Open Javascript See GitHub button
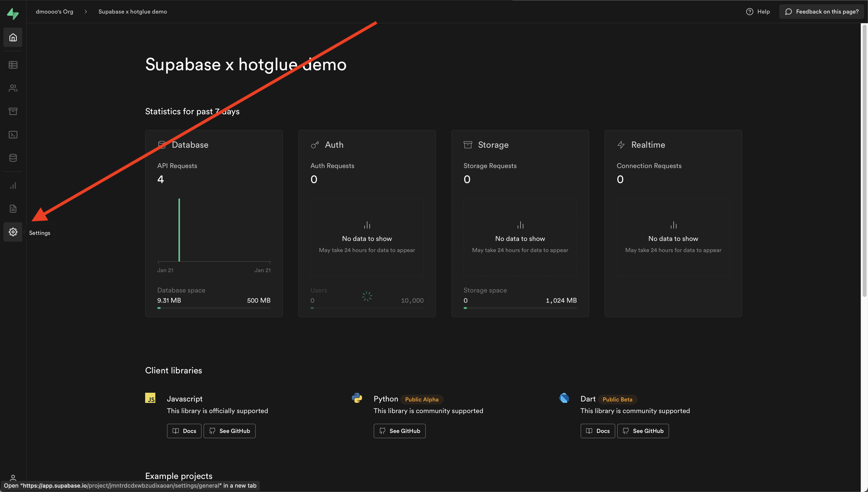Viewport: 868px width, 492px height. (x=229, y=431)
